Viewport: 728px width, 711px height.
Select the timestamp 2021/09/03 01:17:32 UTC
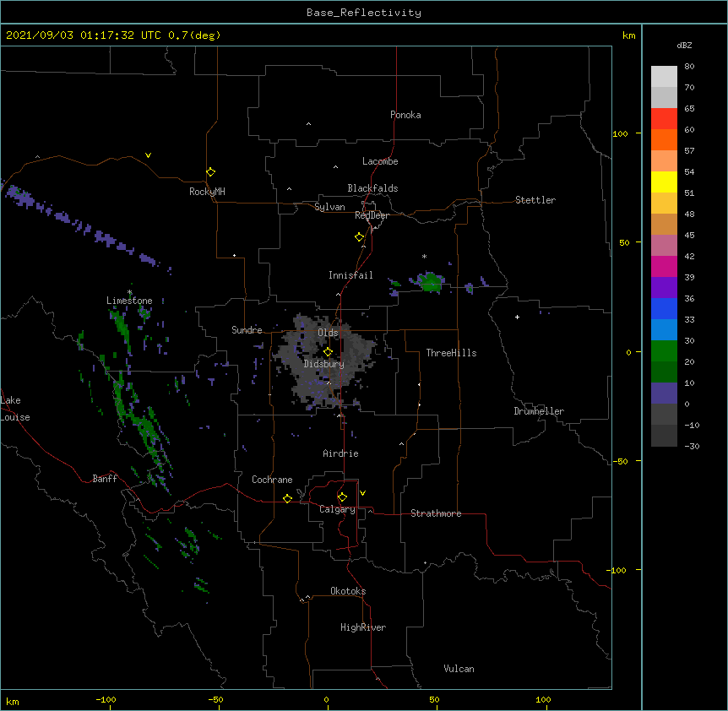click(x=83, y=35)
